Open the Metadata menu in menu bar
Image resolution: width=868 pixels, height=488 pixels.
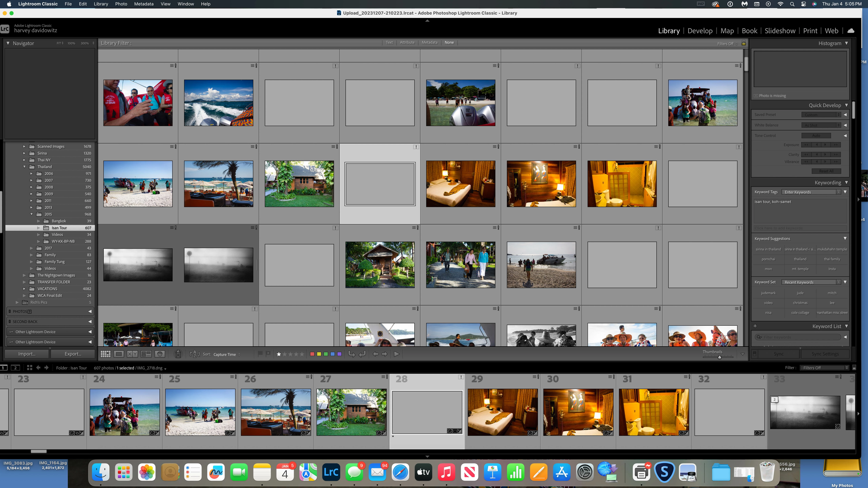pyautogui.click(x=144, y=4)
